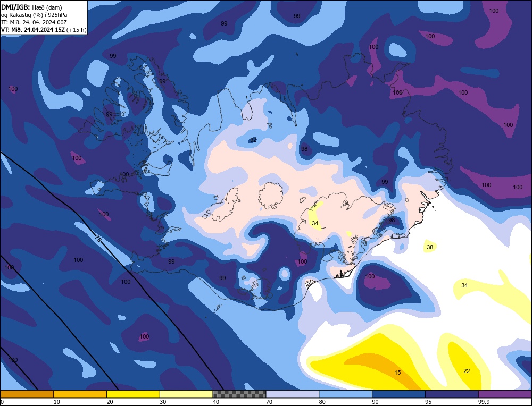Click the 'IT: Mið. 24. 04. 2024 00Z' line
The width and height of the screenshot is (532, 406).
click(x=34, y=22)
